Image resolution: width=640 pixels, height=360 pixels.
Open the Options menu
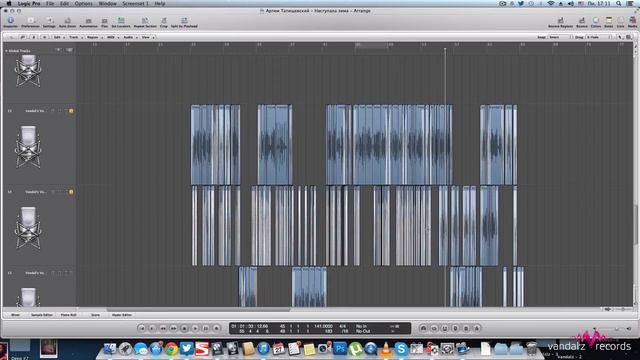click(x=83, y=3)
